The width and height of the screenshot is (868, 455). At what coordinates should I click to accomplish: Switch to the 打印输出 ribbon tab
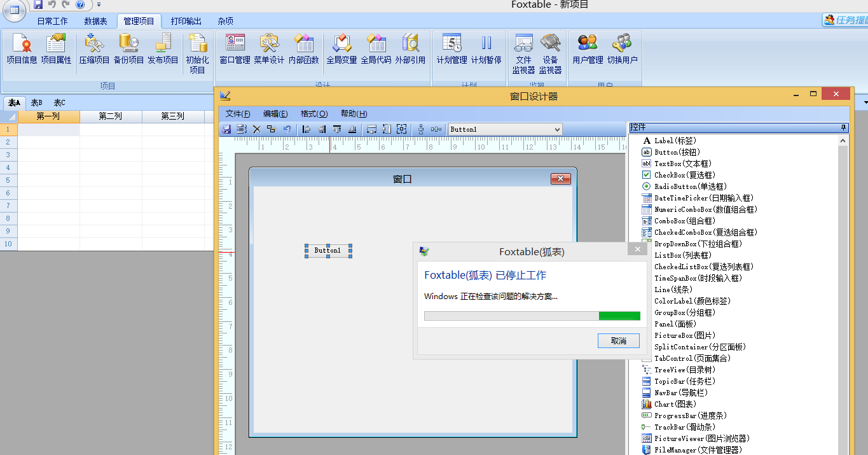click(186, 21)
